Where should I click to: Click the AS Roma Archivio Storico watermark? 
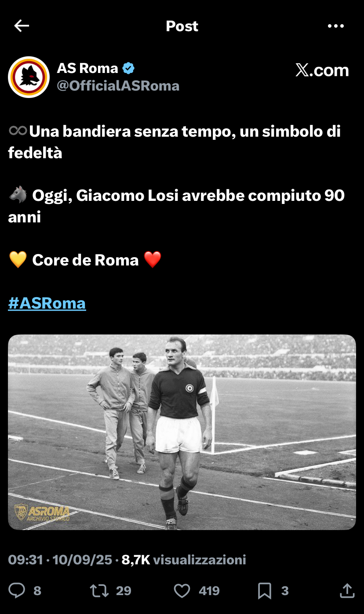pyautogui.click(x=42, y=512)
